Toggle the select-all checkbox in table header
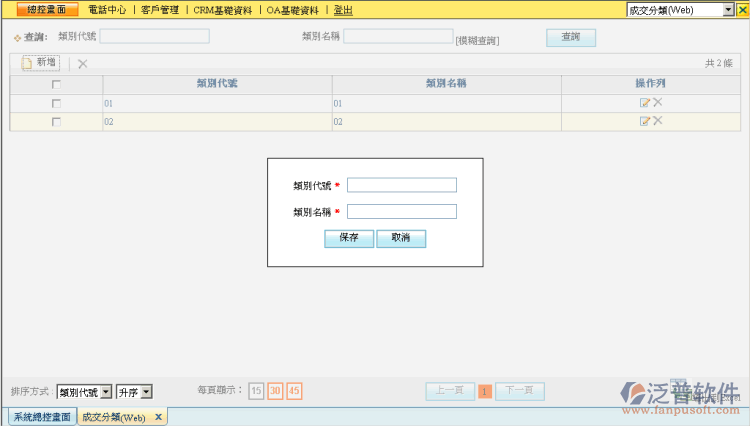The image size is (750, 426). 56,85
